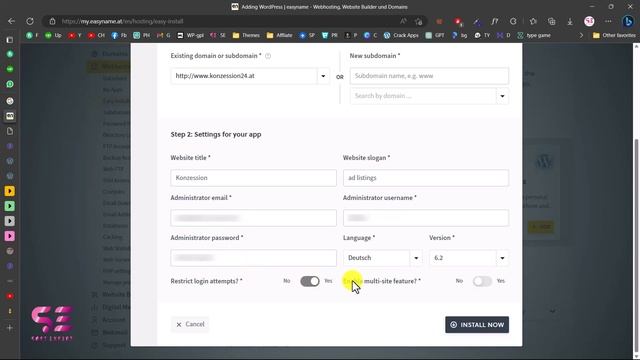
Task: Select the green play-icon tab in sidebar
Action: point(10,206)
